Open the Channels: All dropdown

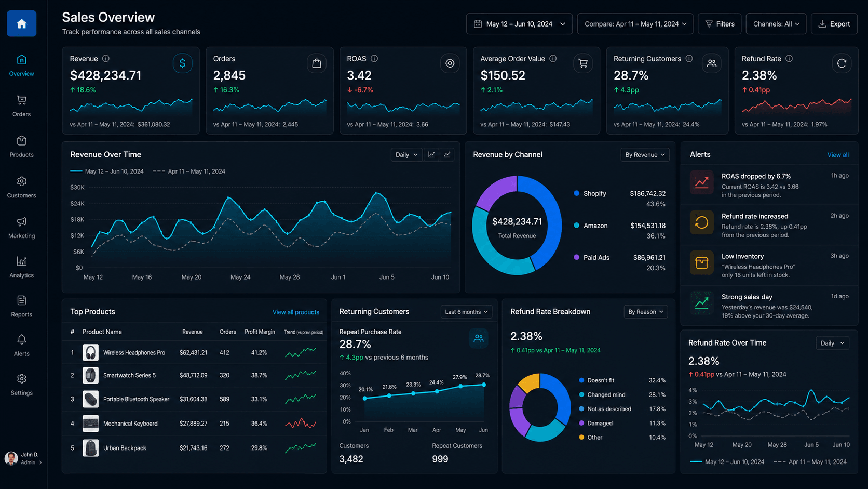pyautogui.click(x=776, y=24)
